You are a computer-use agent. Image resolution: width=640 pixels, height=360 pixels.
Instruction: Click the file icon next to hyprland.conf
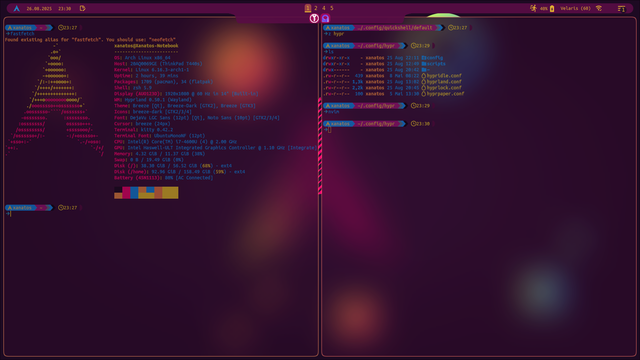[424, 82]
